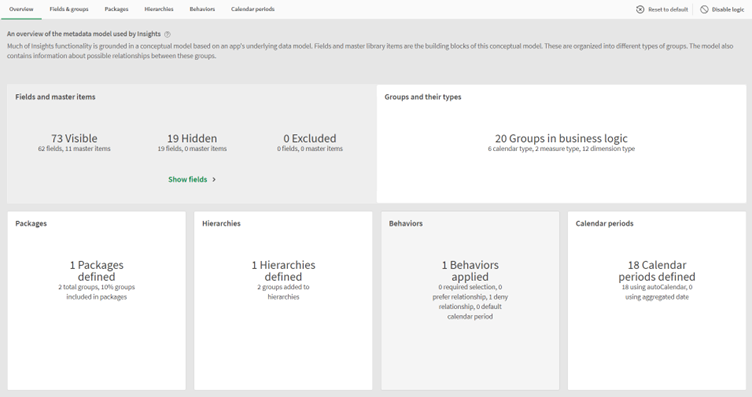The height and width of the screenshot is (397, 752).
Task: Go to the Behaviors tab
Action: tap(202, 9)
